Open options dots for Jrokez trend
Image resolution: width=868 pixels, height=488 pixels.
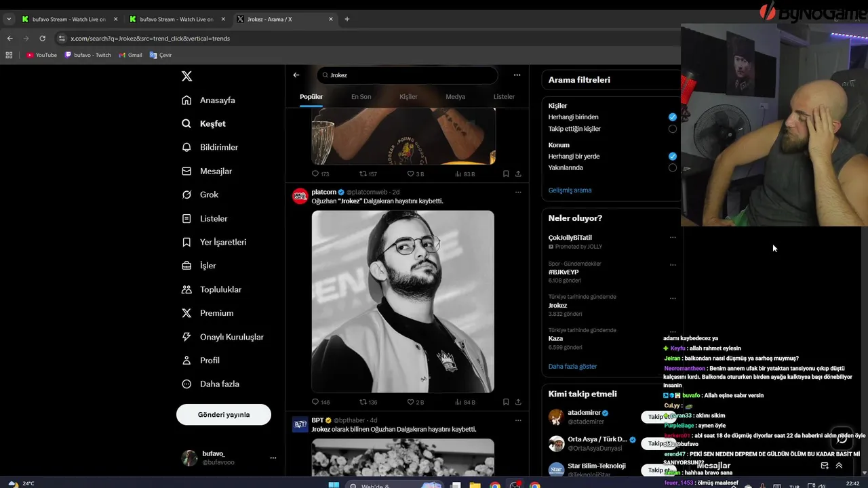pos(673,298)
